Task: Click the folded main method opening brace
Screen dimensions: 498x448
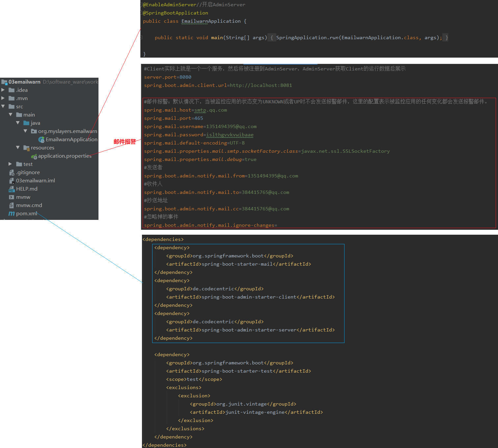Action: click(272, 38)
